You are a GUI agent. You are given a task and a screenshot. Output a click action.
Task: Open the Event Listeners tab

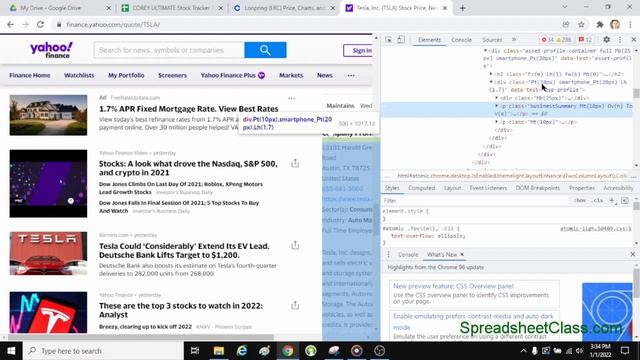[488, 188]
